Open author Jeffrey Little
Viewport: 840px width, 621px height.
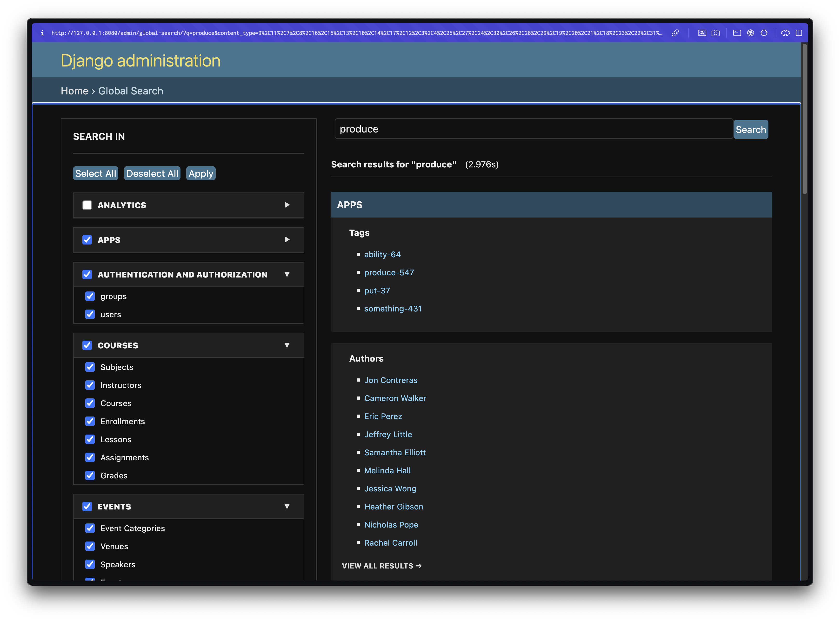(x=388, y=434)
